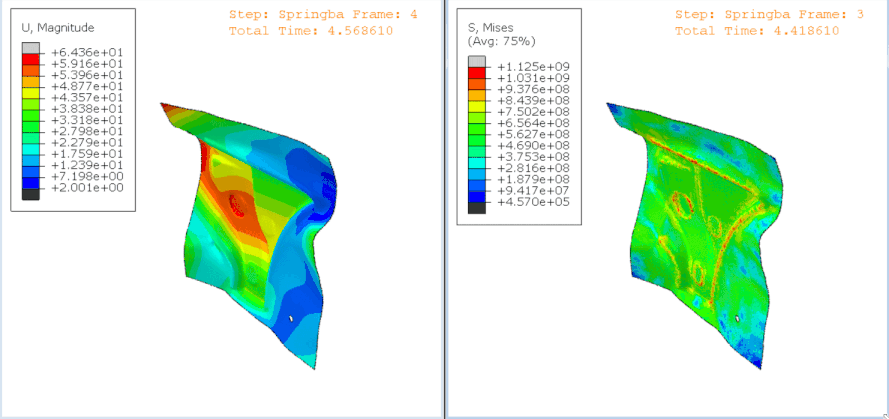The image size is (889, 419).
Task: Click the +5.916e+01 legend value
Action: [87, 64]
